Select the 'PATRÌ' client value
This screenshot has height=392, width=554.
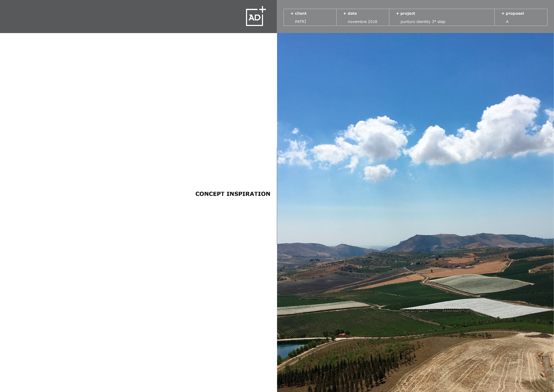click(300, 22)
